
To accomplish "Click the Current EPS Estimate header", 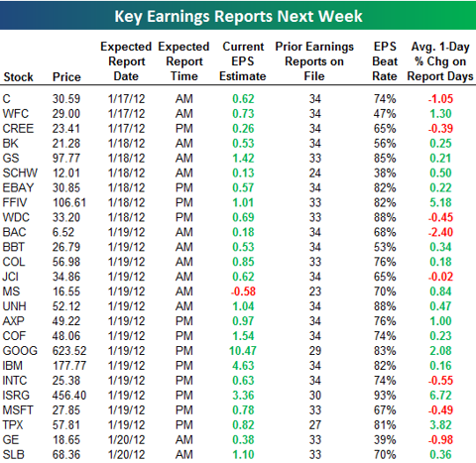I will click(243, 61).
